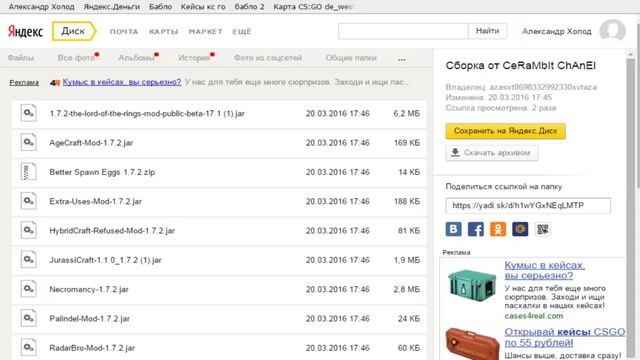The height and width of the screenshot is (360, 640).
Task: Open bookmark Кейсы кс го
Action: pyautogui.click(x=203, y=7)
